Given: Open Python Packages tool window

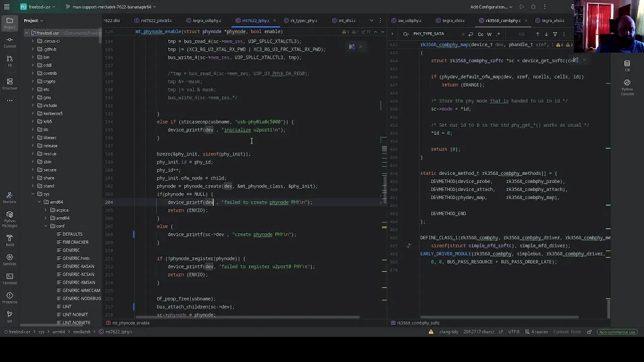Looking at the screenshot, I should 10,220.
